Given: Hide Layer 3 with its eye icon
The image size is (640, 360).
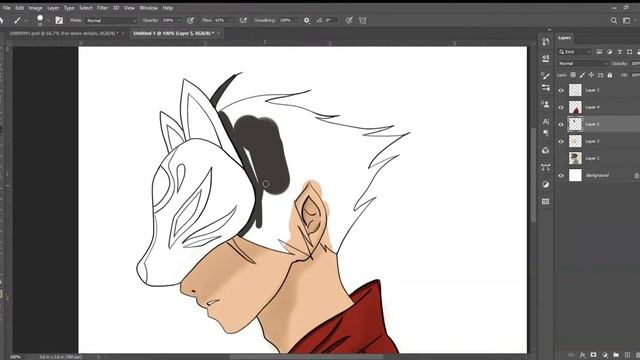Looking at the screenshot, I should [x=561, y=141].
